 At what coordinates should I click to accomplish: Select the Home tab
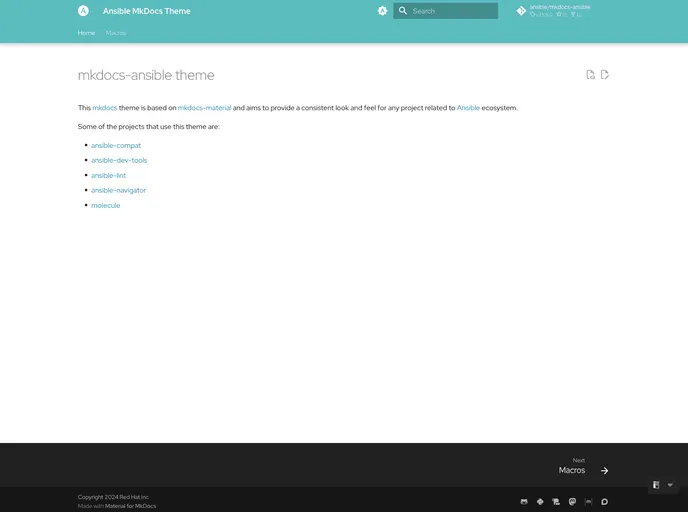point(86,33)
